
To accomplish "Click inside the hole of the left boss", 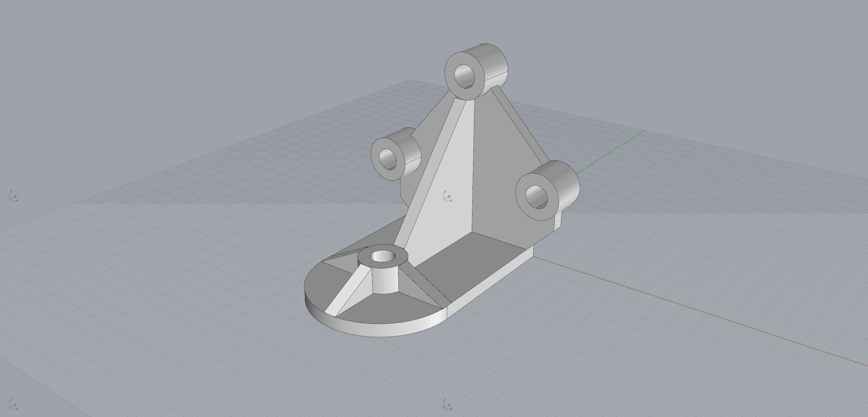I will pyautogui.click(x=388, y=159).
